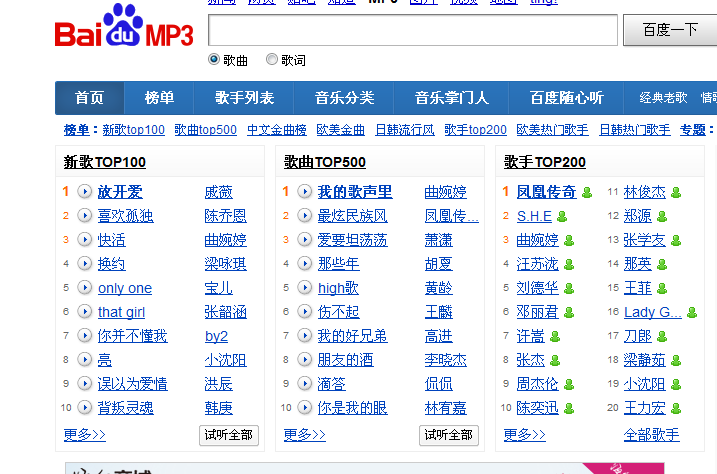Viewport: 717px width, 474px height.
Task: Open the 日韩热门歌手 link
Action: tap(635, 130)
